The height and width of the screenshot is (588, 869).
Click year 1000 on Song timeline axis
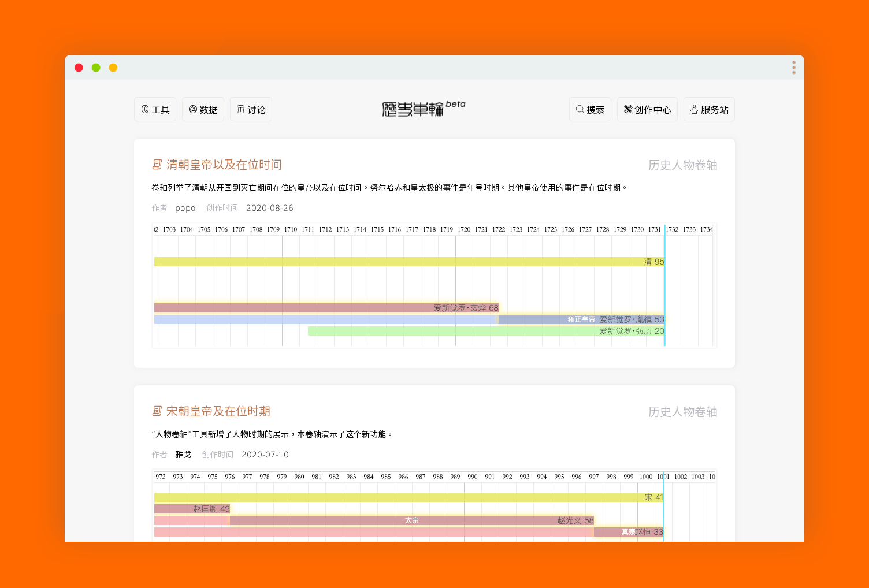click(646, 477)
